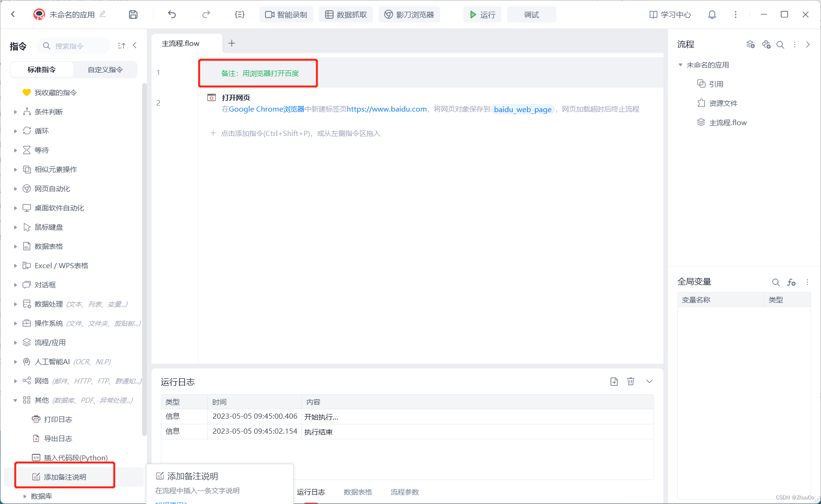Screen dimensions: 821x504
Task: Expand Excel / WPS表格 category
Action: coord(15,265)
